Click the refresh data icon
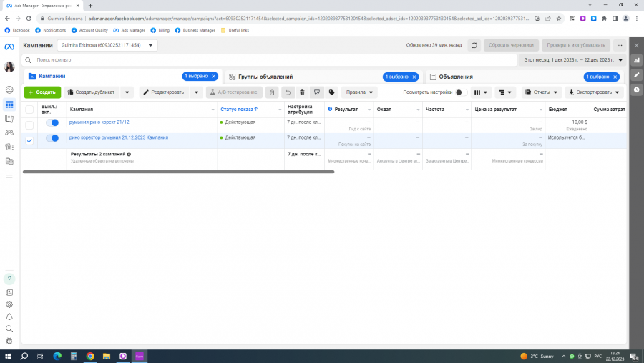The width and height of the screenshot is (644, 363). [474, 45]
